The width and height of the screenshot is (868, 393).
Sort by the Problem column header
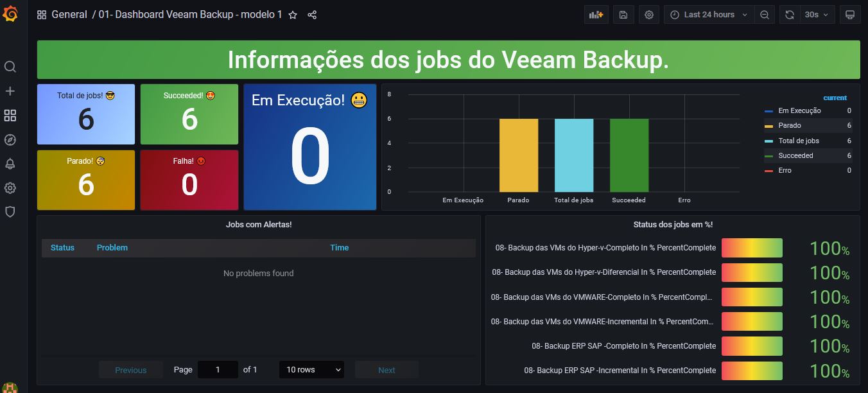pos(112,248)
